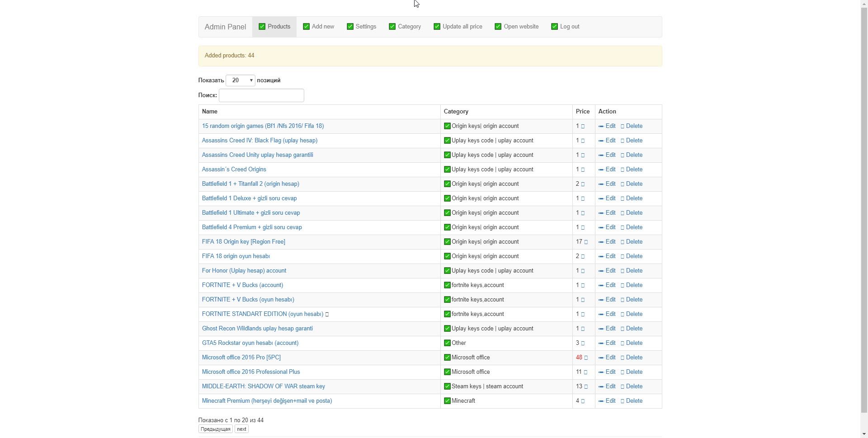
Task: Sort the table by Name column header
Action: [x=210, y=112]
